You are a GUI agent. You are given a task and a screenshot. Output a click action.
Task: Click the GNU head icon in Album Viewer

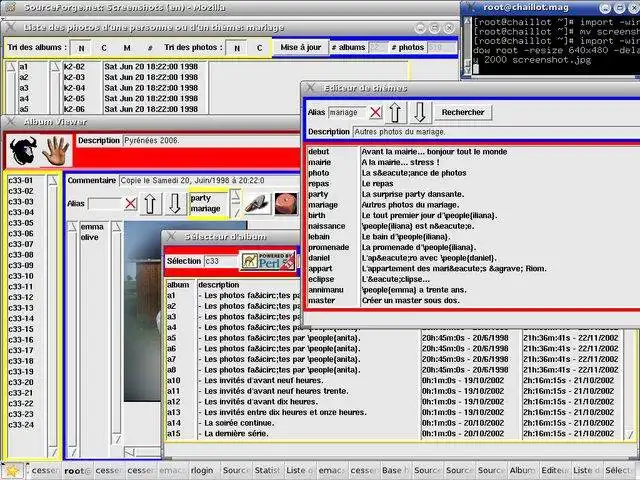(23, 151)
